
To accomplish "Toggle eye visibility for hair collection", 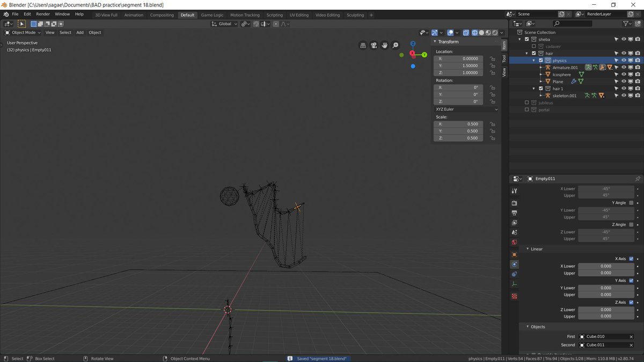I will (x=624, y=54).
